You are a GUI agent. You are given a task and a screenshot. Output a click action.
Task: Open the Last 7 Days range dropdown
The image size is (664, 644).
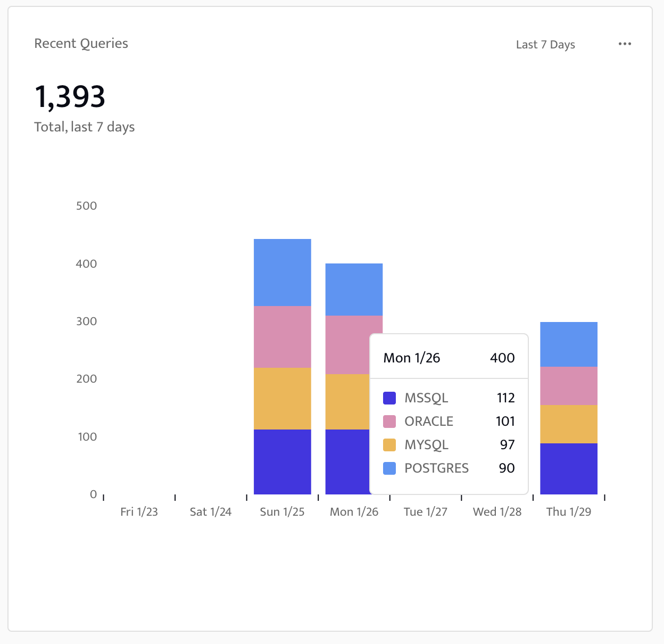coord(545,45)
